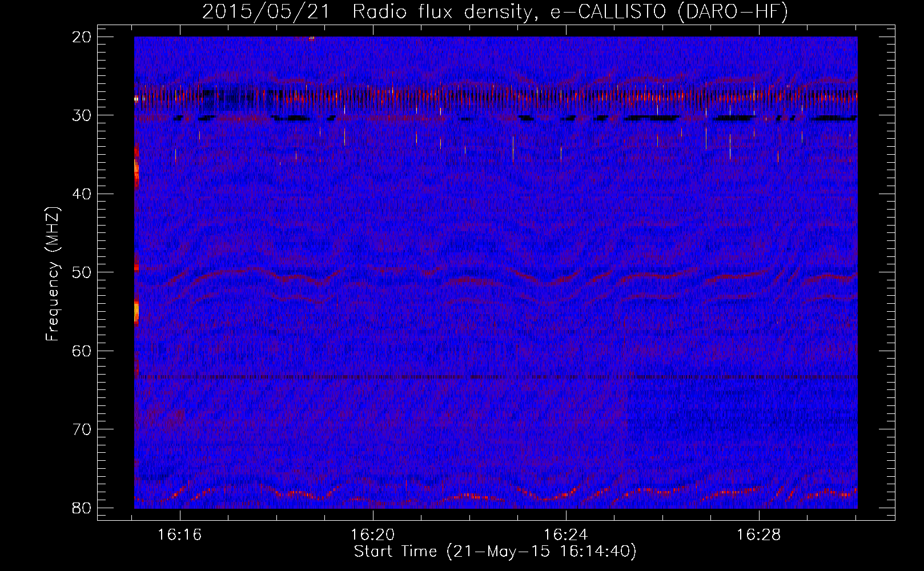Click the 30 MHz frequency tick label
This screenshot has width=924, height=571.
click(x=82, y=115)
